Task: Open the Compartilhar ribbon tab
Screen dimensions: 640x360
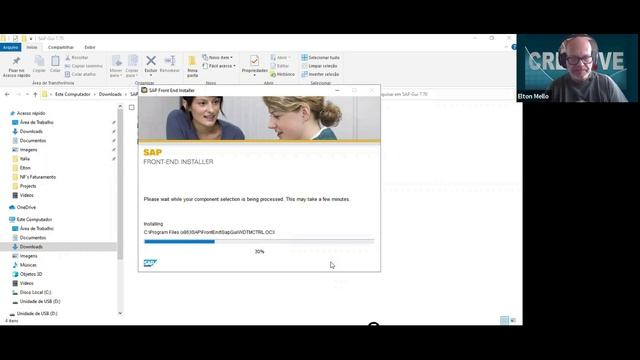Action: coord(61,47)
